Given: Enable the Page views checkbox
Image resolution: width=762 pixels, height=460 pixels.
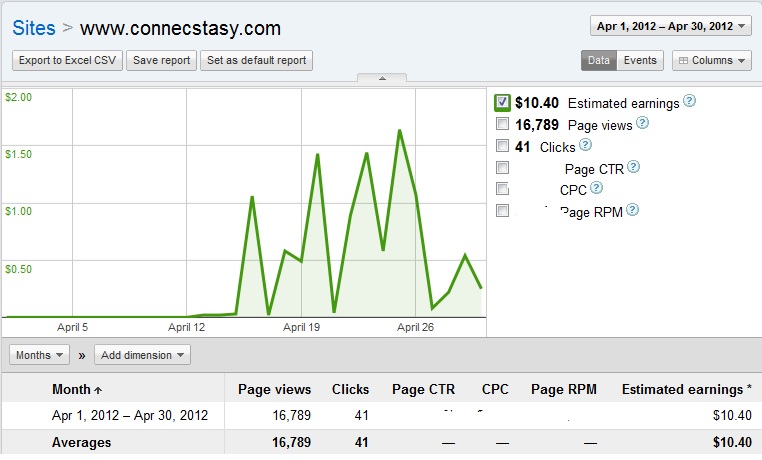Looking at the screenshot, I should point(502,124).
